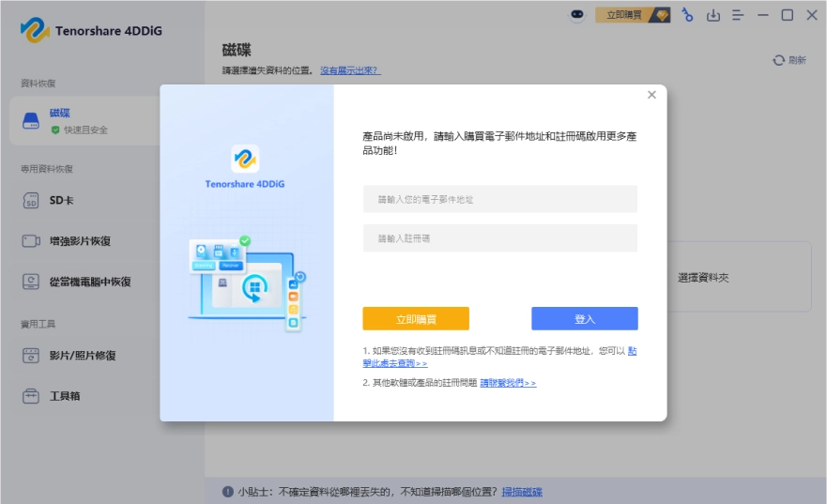Viewport: 827px width, 504px height.
Task: Click the toolbox icon in sidebar
Action: (31, 396)
